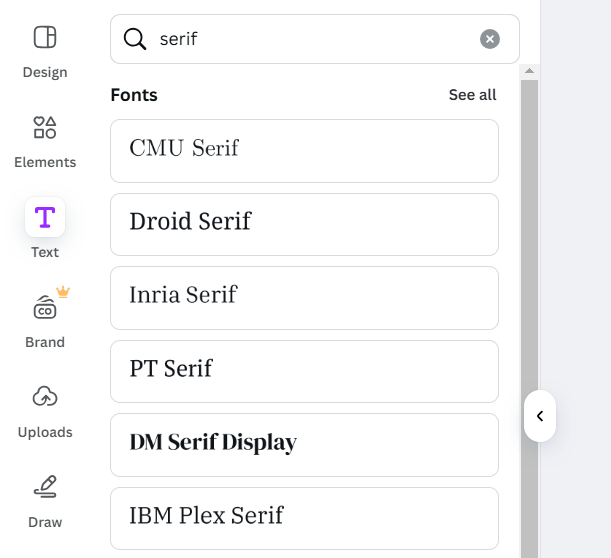Apply the IBM Plex Serif font
Viewport: 611px width, 558px height.
coord(304,518)
